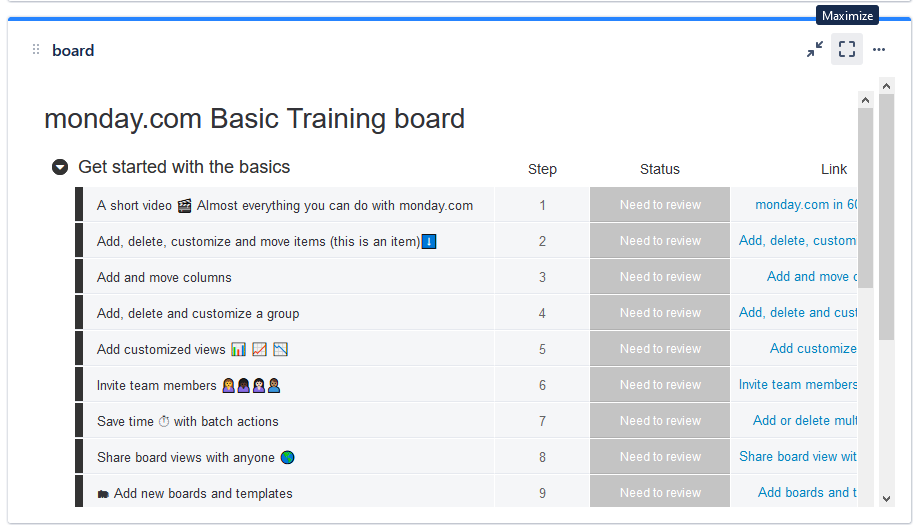Open the 'Add and move c' link
Viewport: 924px width, 531px height.
[x=812, y=276]
